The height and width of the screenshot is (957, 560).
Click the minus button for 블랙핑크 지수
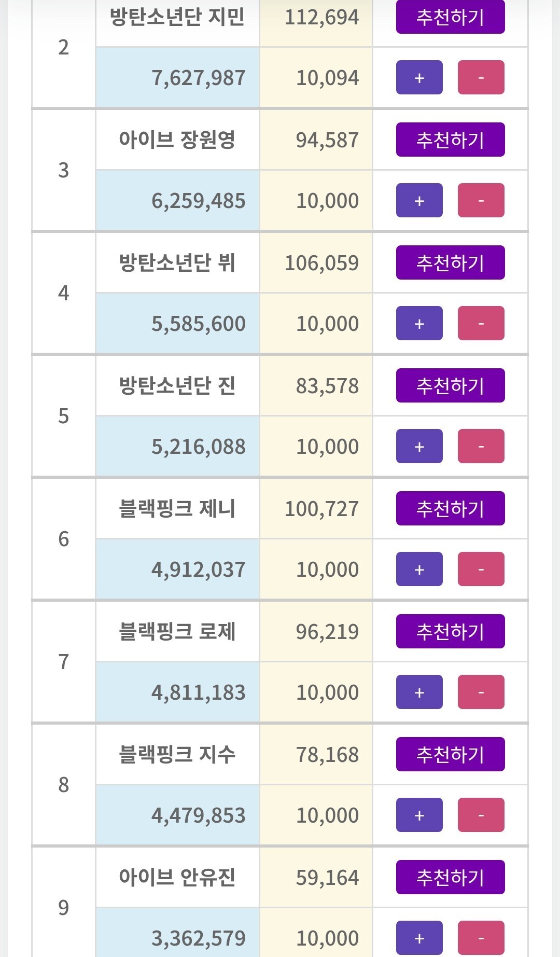click(x=481, y=815)
